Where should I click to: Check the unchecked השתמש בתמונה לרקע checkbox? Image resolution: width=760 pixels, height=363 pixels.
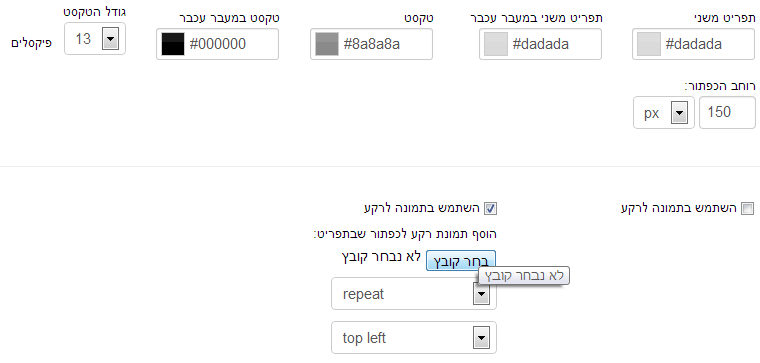click(748, 208)
